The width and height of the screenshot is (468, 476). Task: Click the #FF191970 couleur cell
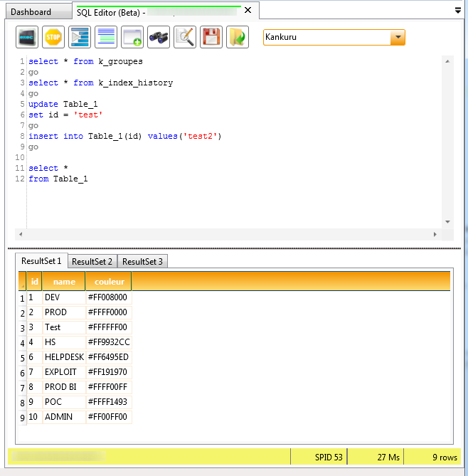click(109, 372)
